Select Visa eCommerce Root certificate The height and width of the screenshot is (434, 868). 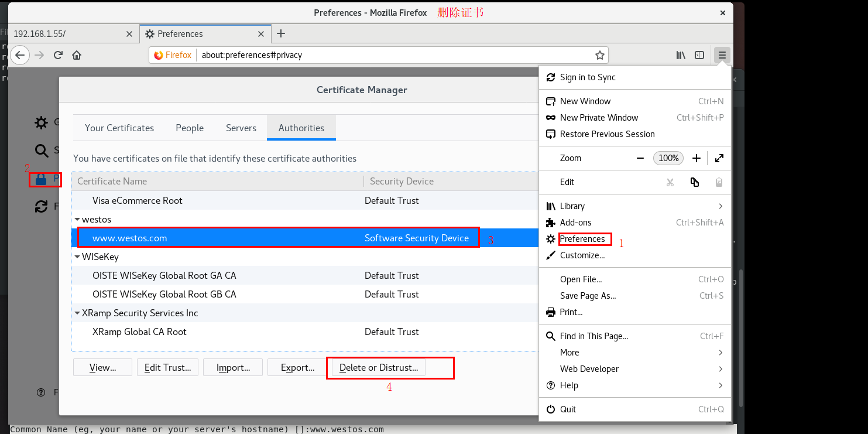coord(305,200)
